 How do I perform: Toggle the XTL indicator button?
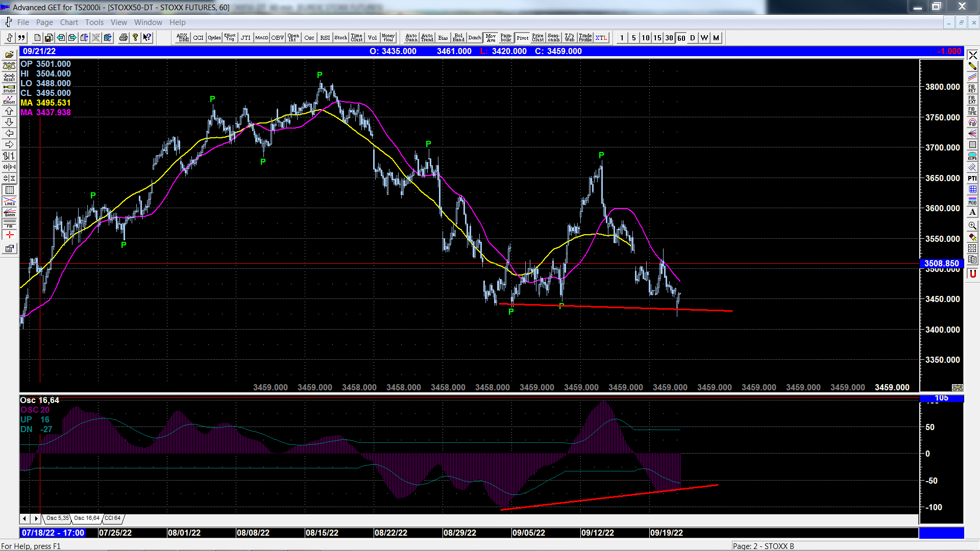(601, 38)
